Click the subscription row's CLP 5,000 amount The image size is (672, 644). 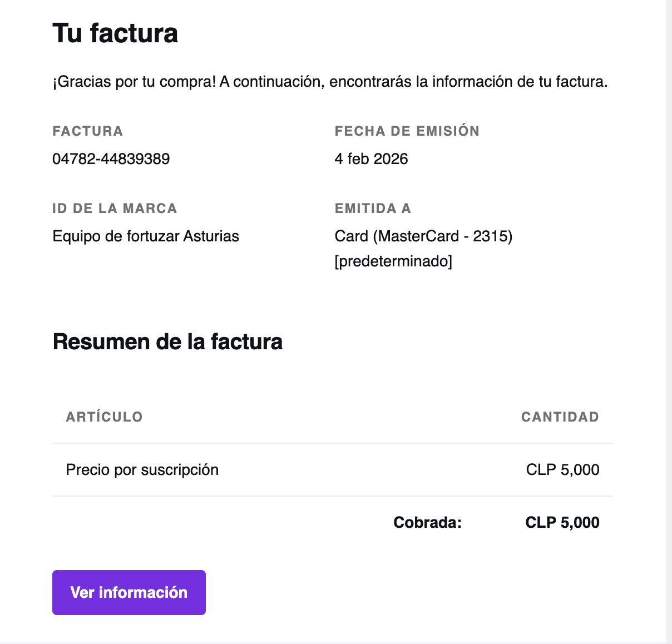[562, 470]
